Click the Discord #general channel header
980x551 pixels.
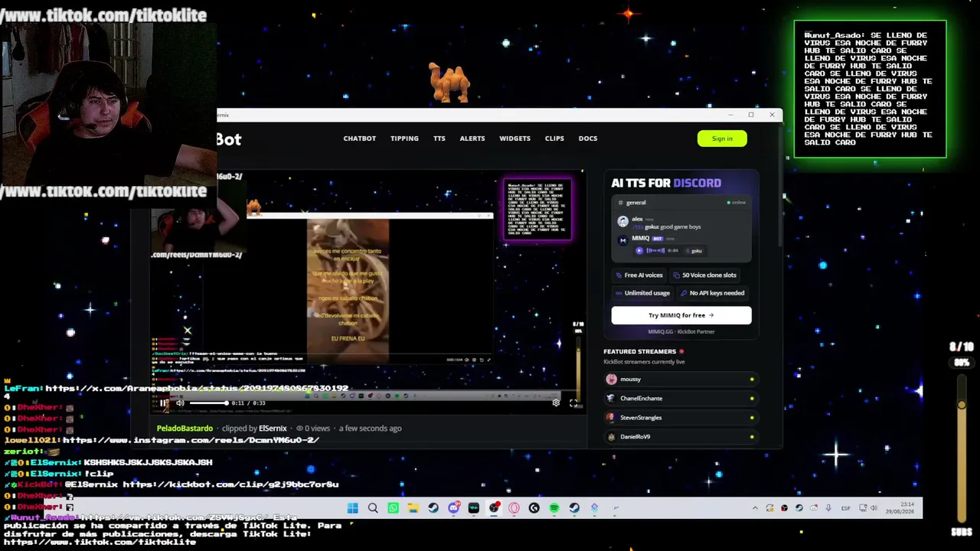(x=681, y=203)
